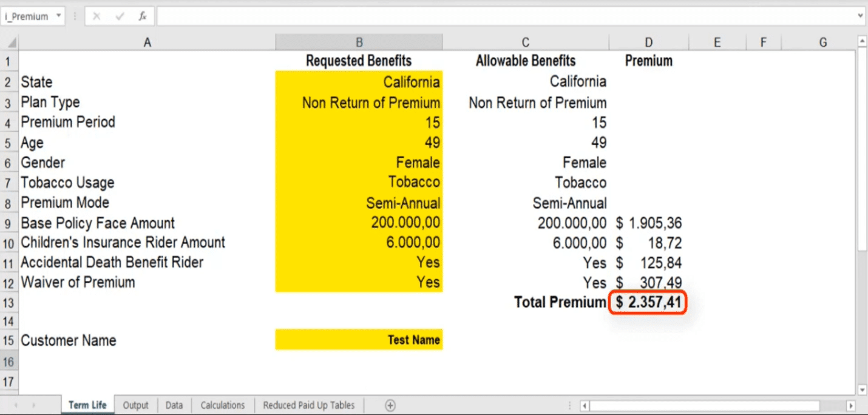The height and width of the screenshot is (415, 868).
Task: Click inside the formula bar input
Action: click(x=504, y=16)
